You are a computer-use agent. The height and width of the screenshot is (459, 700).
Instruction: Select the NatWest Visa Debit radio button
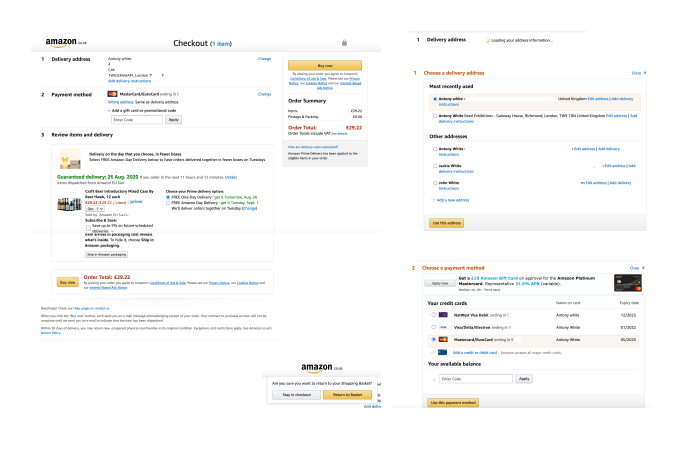click(x=433, y=315)
